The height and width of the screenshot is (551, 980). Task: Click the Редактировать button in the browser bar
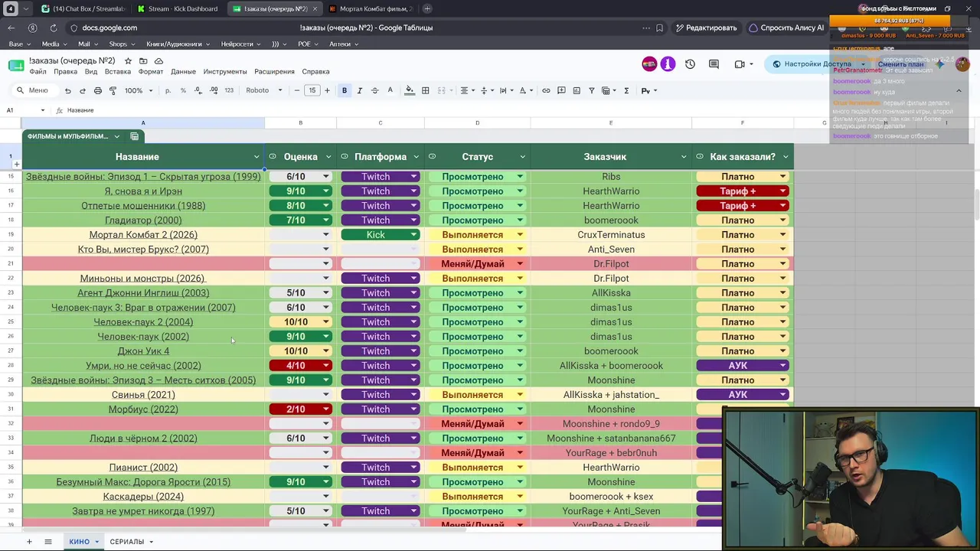[705, 28]
